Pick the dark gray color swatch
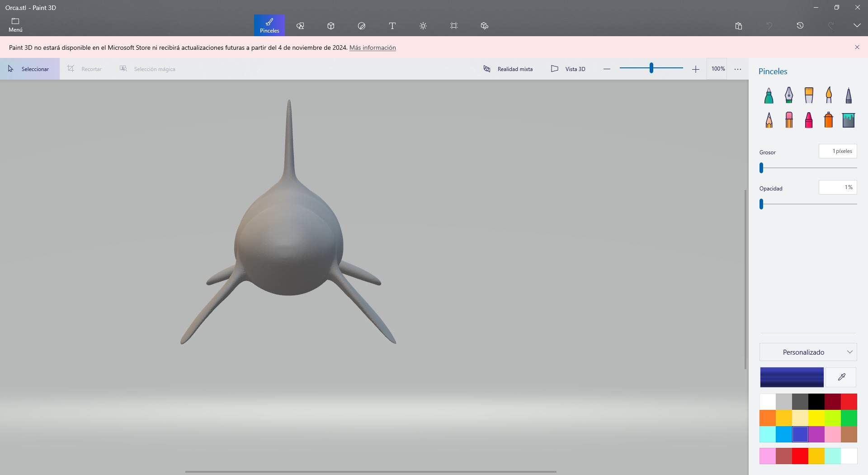The width and height of the screenshot is (868, 475). pos(800,402)
